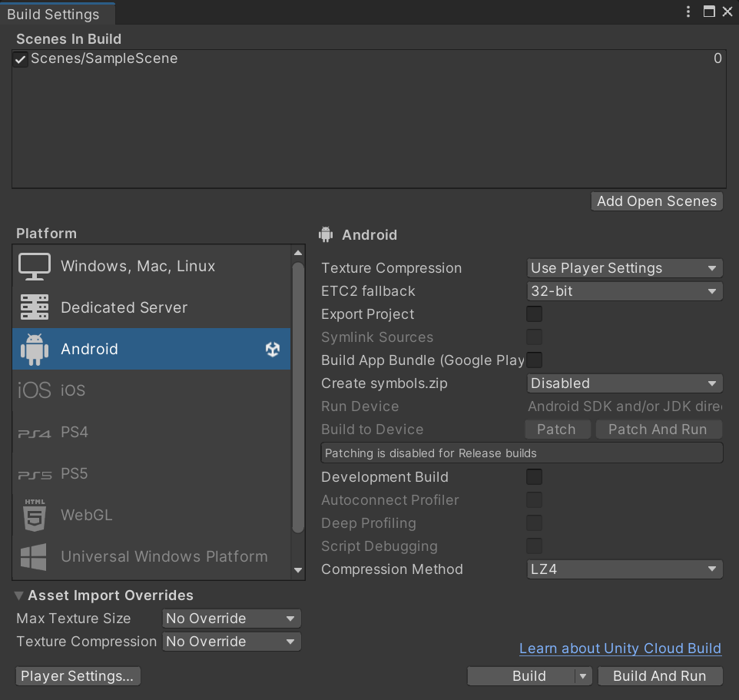Enable Development Build

pos(534,476)
